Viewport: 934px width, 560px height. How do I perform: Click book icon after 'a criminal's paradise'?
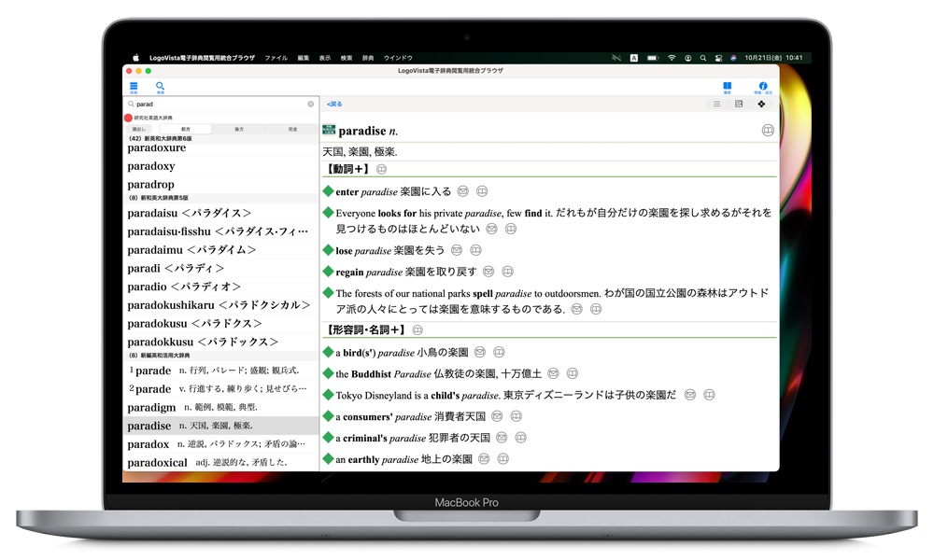pyautogui.click(x=520, y=438)
